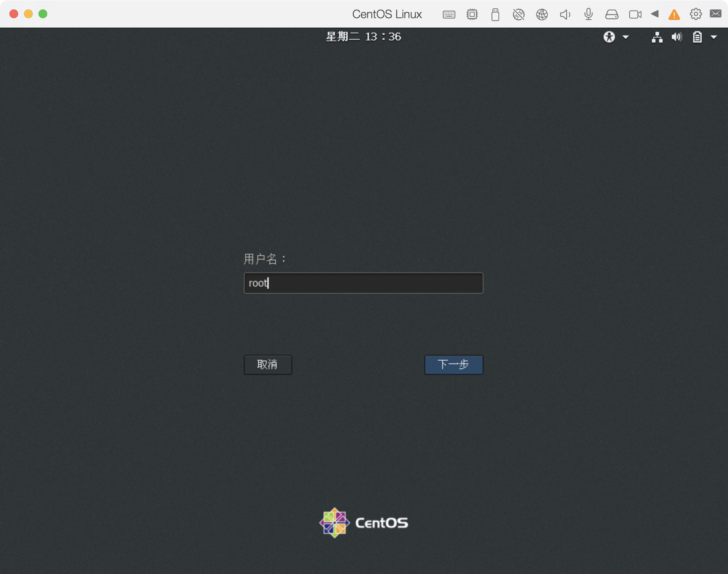Click the battery power status icon

click(697, 37)
